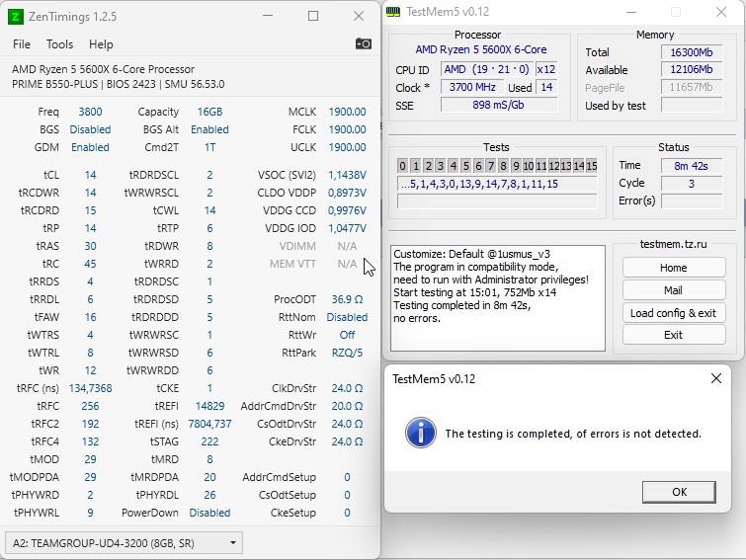746x560 pixels.
Task: Click the PRIME B550-PLUS BIOS info line
Action: click(118, 84)
